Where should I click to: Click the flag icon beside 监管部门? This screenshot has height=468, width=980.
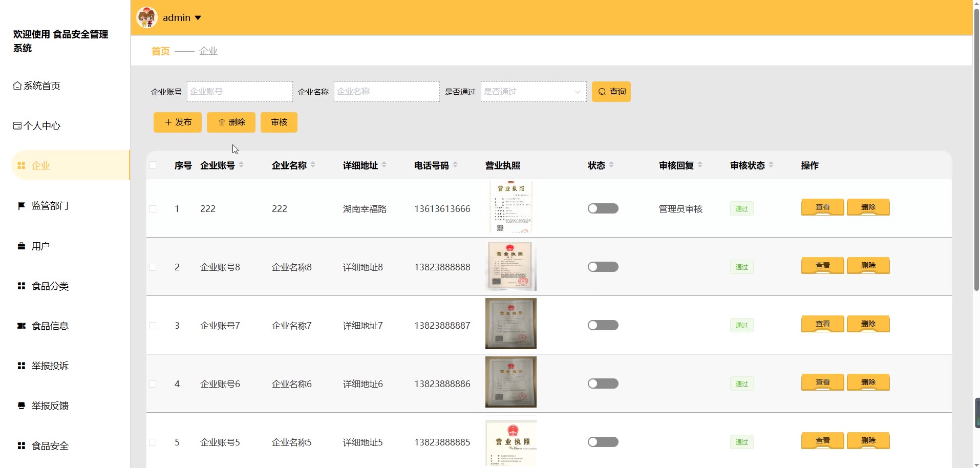(x=22, y=206)
